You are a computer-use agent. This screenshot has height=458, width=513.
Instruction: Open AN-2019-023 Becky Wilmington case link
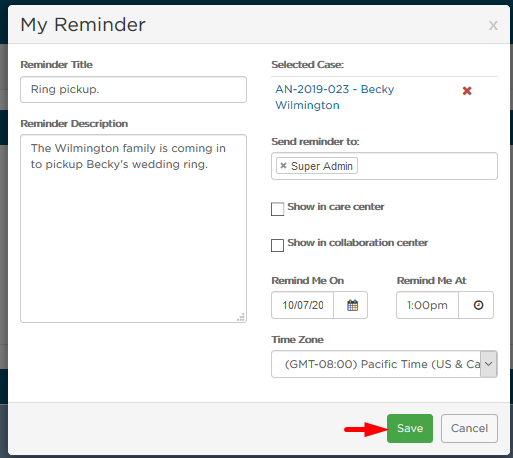coord(334,97)
